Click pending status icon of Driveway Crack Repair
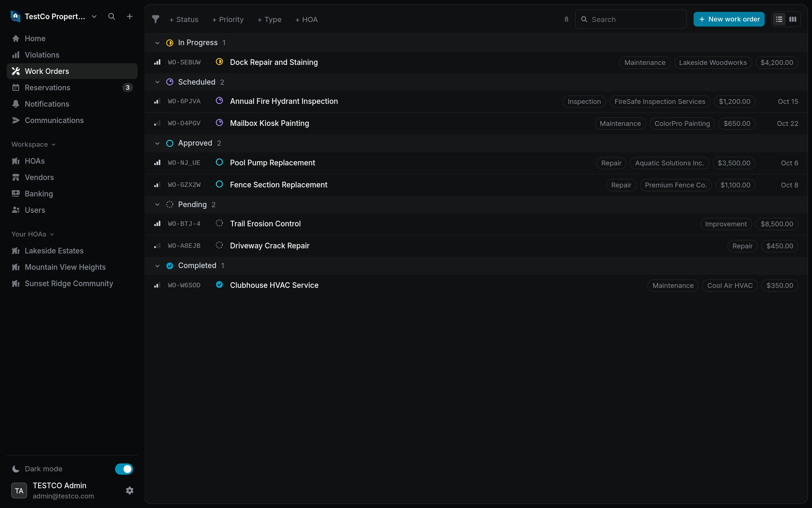The width and height of the screenshot is (812, 508). 219,245
